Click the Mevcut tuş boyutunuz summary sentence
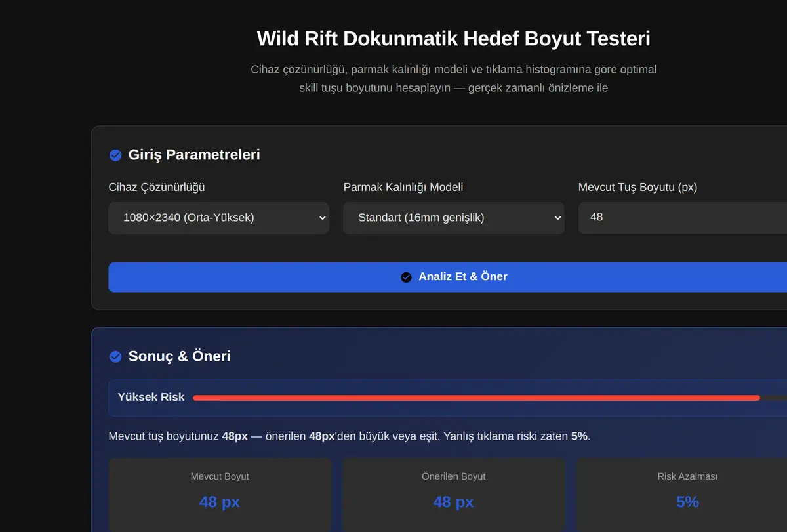 350,436
